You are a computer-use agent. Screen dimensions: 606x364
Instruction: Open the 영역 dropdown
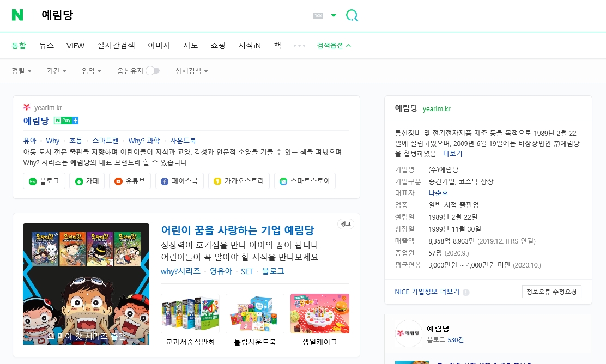(x=91, y=71)
